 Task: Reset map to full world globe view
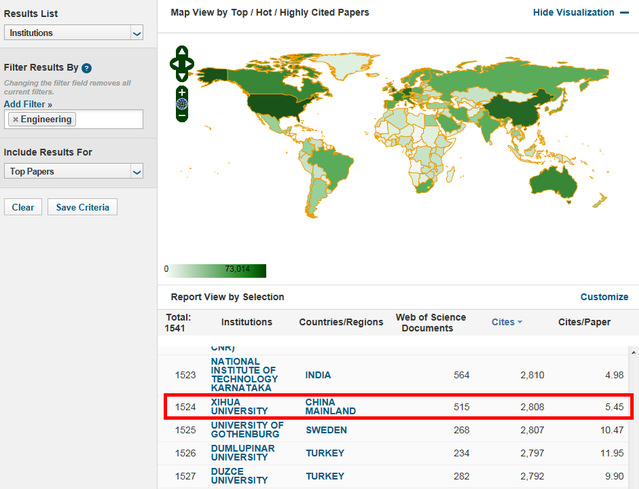181,102
